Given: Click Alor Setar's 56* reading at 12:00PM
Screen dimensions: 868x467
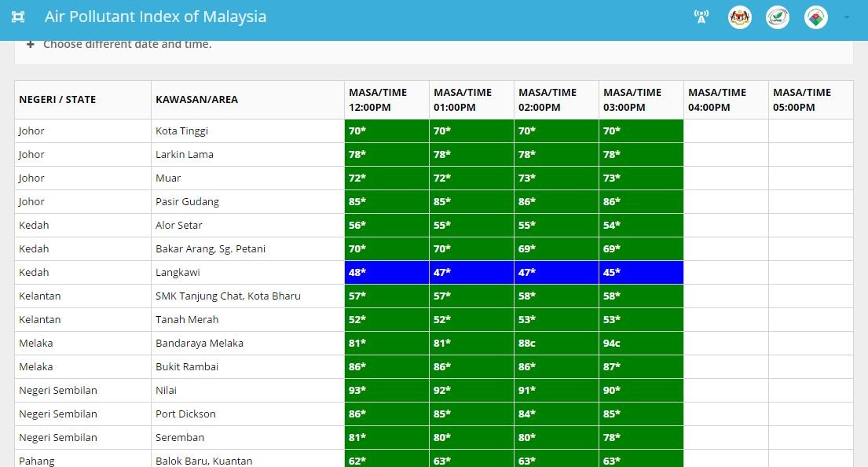Looking at the screenshot, I should (x=386, y=225).
